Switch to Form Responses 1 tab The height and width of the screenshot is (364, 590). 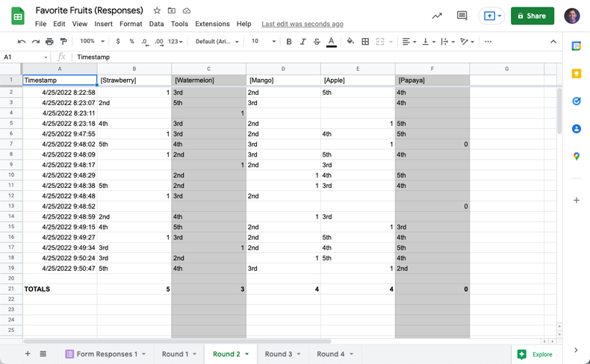(107, 354)
